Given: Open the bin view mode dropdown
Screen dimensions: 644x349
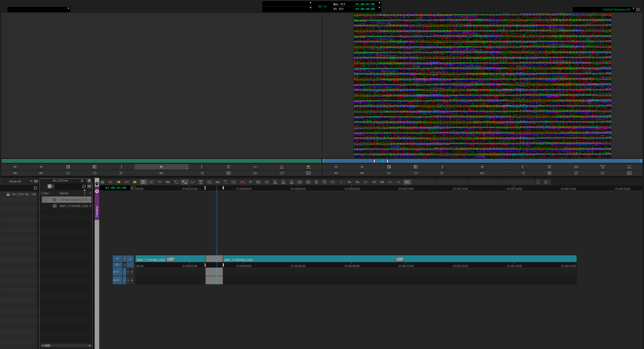Looking at the screenshot, I should [51, 186].
